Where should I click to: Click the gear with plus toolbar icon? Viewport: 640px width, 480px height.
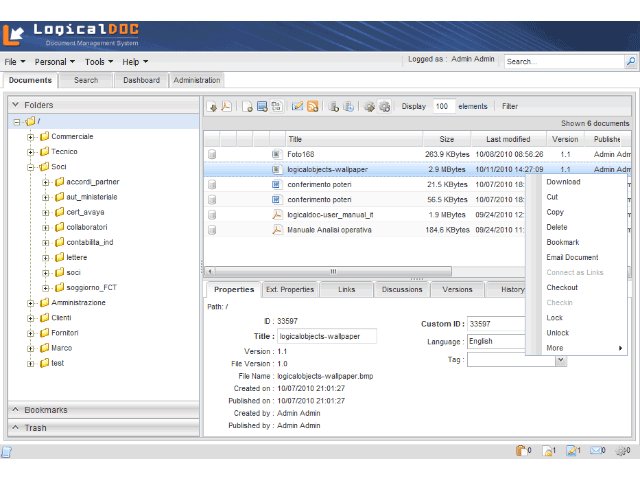point(384,107)
